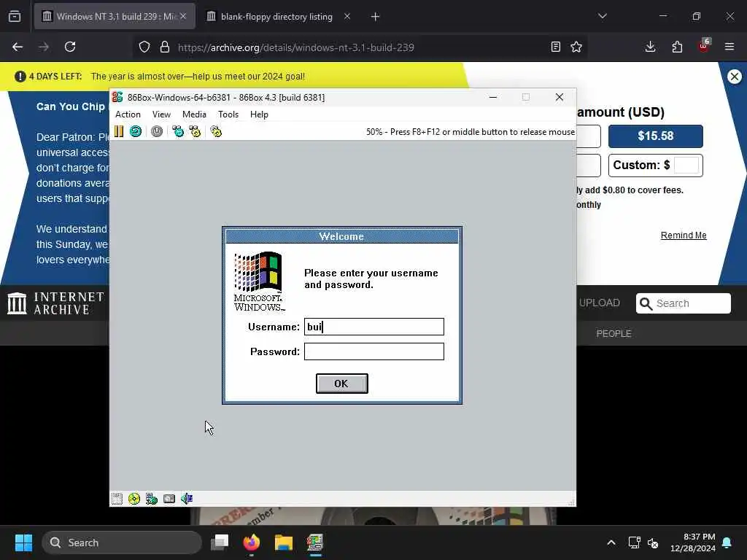Open Firefox extensions puzzle icon
Image resolution: width=747 pixels, height=560 pixels.
(677, 47)
